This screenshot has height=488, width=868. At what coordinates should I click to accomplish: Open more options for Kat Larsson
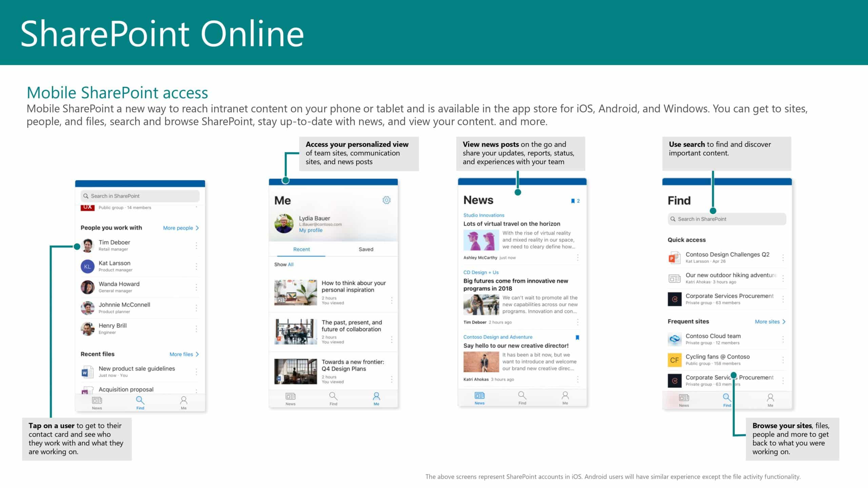pos(196,266)
